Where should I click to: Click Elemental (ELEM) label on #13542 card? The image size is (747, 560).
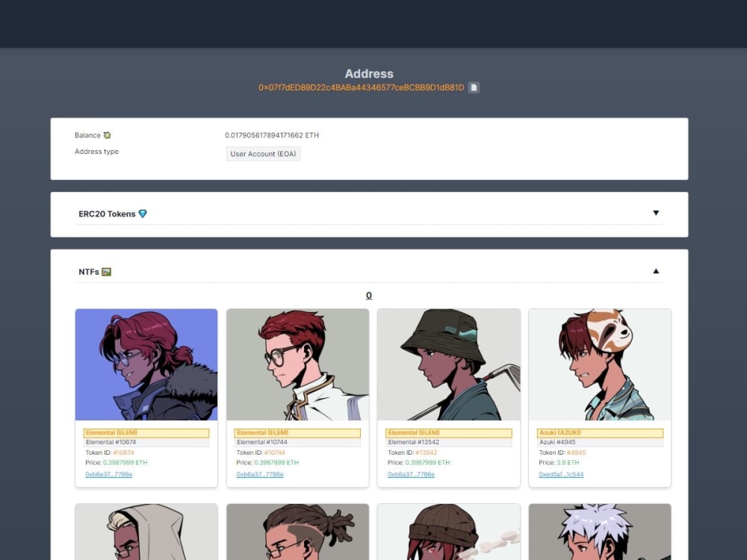point(449,433)
